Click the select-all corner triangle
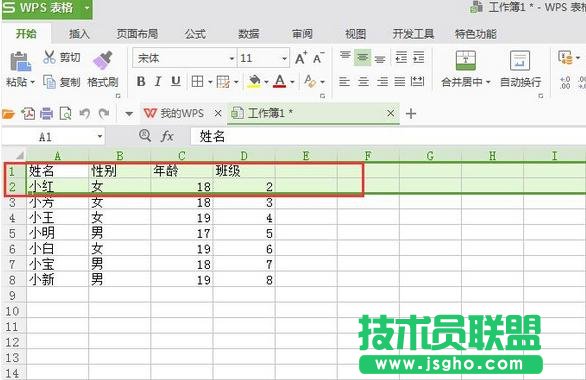 tap(19, 155)
